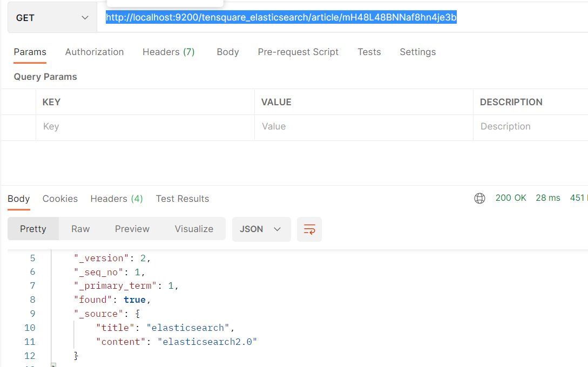Viewport: 588px width, 367px height.
Task: Switch response view to Preview
Action: coord(132,229)
